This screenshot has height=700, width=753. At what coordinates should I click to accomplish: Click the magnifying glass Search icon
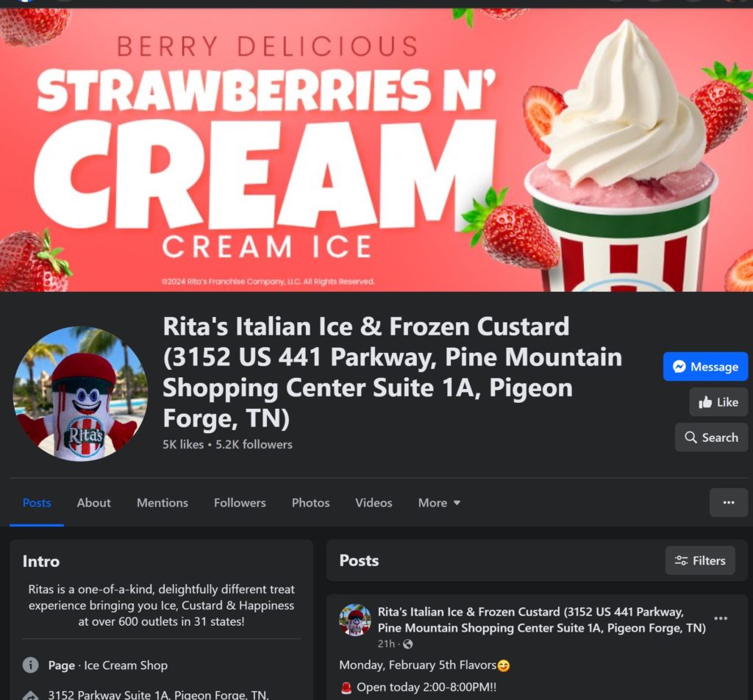(x=690, y=438)
